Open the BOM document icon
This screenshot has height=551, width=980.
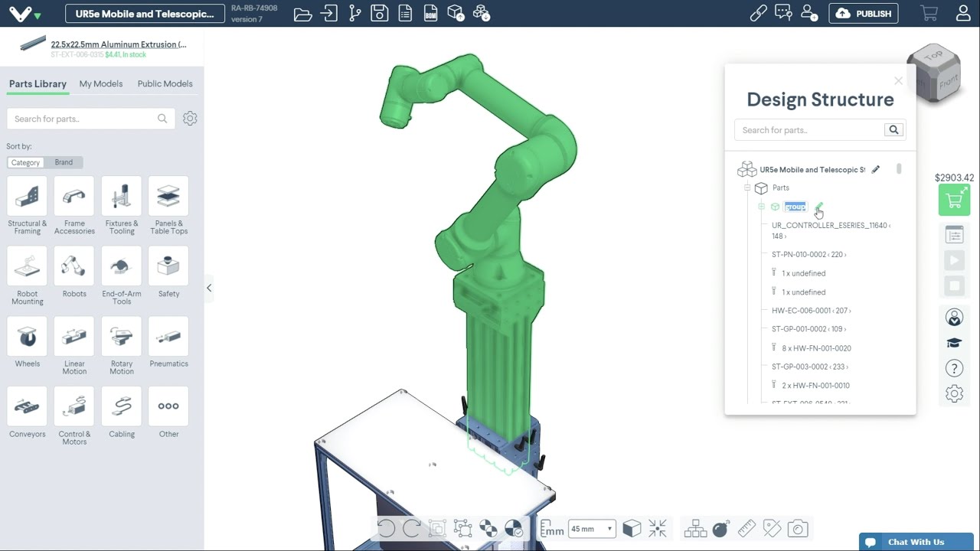tap(430, 13)
